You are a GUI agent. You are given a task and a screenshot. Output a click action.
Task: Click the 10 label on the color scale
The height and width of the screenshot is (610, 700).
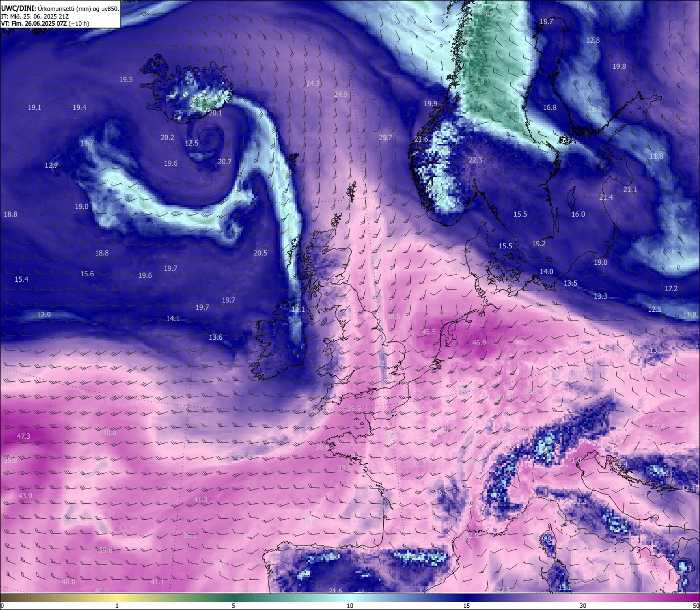pyautogui.click(x=350, y=606)
